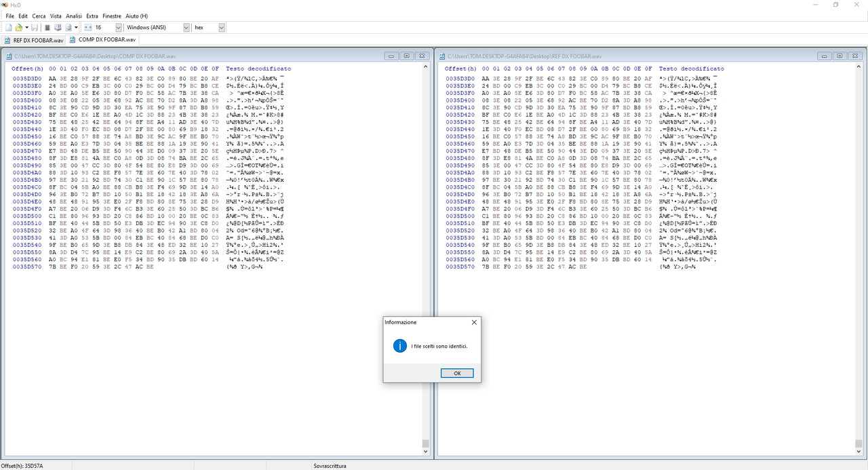Click Offset(h) header in COMP window

coord(27,68)
